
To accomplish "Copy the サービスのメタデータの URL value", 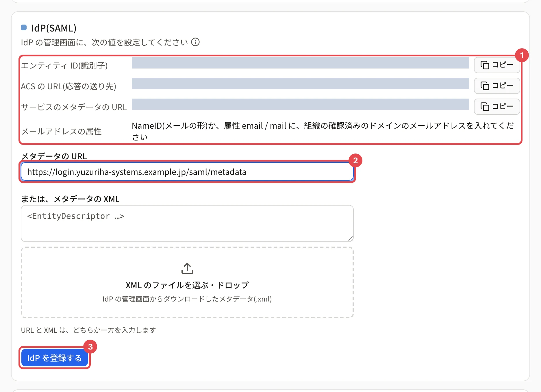I will (497, 107).
